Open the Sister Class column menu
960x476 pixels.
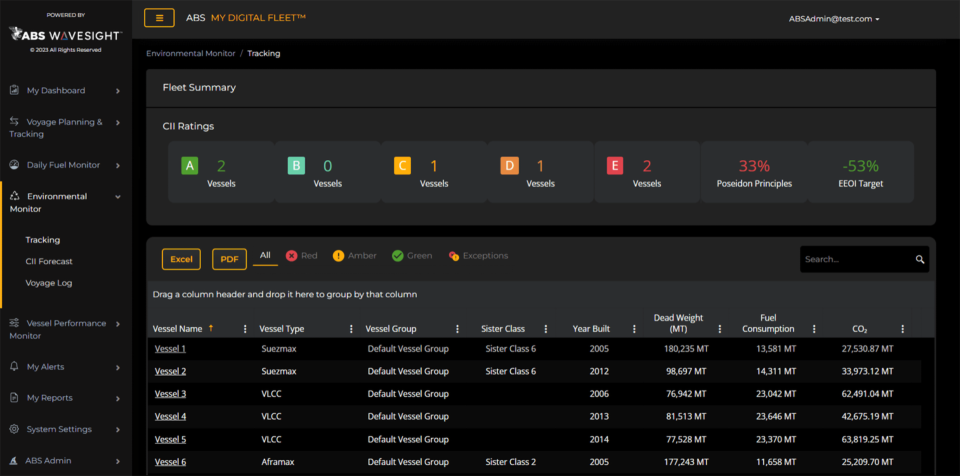tap(546, 329)
